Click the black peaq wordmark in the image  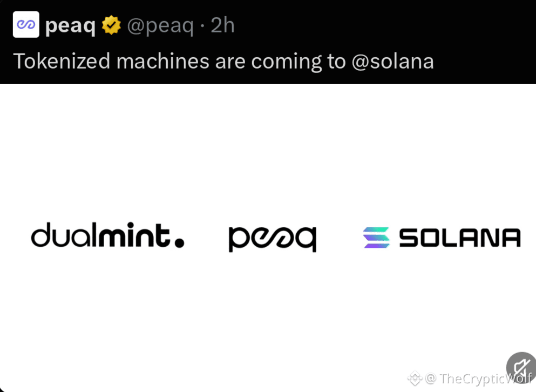(273, 239)
